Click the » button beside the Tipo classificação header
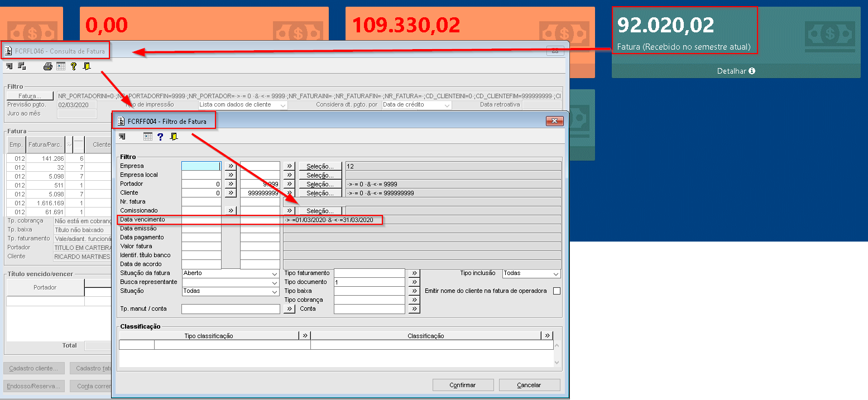 tap(305, 336)
